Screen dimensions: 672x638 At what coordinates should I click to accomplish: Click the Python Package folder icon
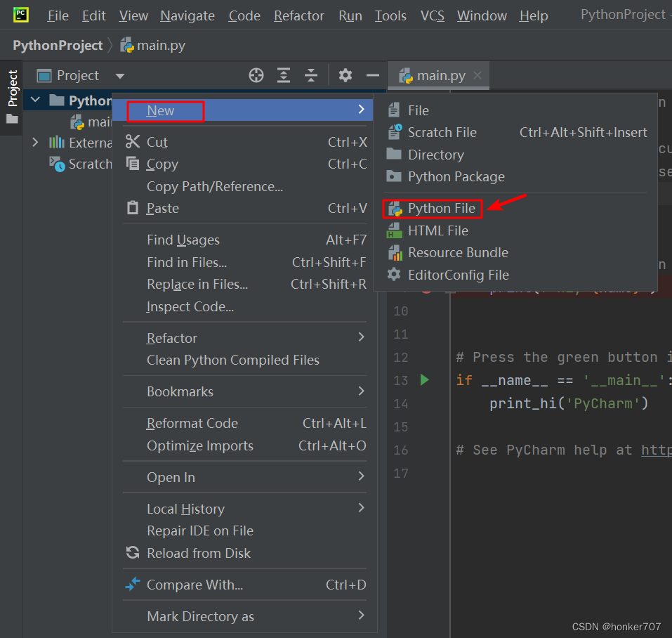[394, 176]
